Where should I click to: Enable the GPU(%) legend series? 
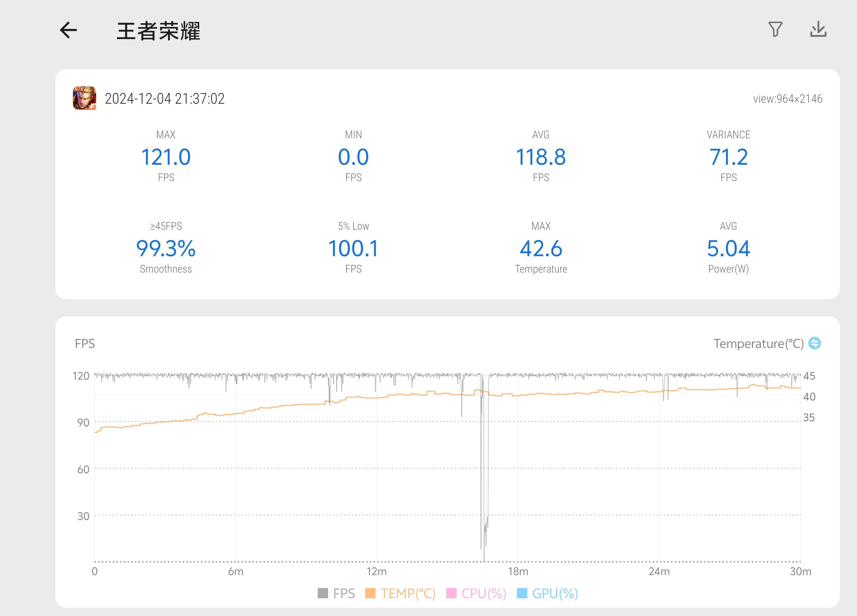pyautogui.click(x=555, y=593)
